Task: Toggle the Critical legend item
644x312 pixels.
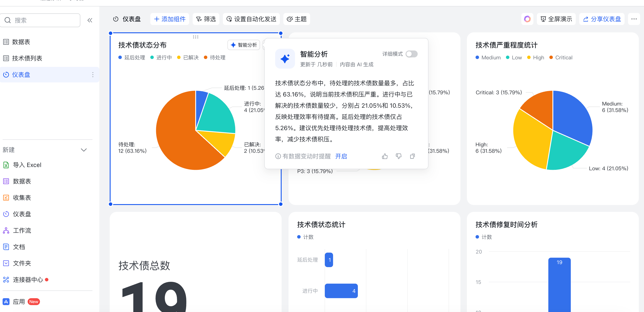Action: [561, 58]
